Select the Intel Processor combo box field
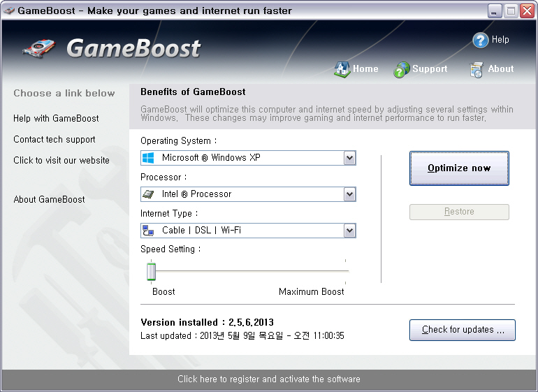 [x=248, y=194]
